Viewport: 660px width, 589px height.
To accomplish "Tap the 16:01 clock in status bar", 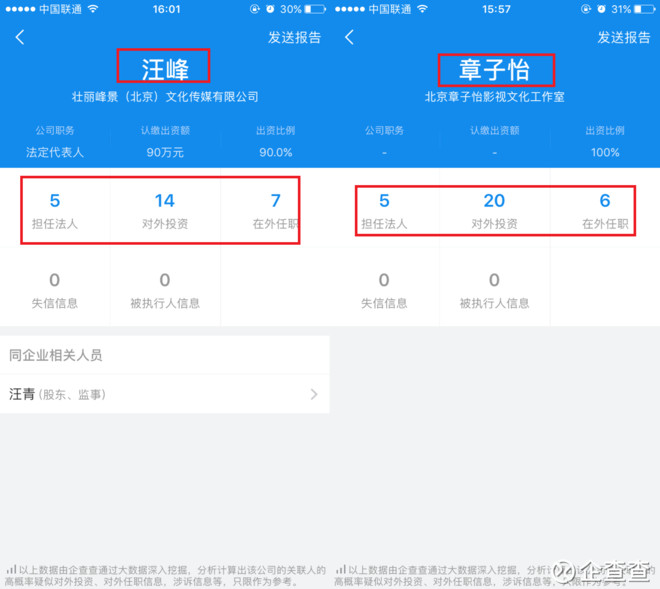I will (166, 9).
